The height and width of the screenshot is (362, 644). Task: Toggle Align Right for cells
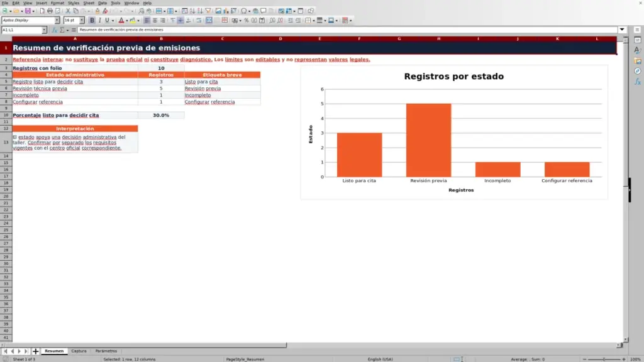point(163,21)
